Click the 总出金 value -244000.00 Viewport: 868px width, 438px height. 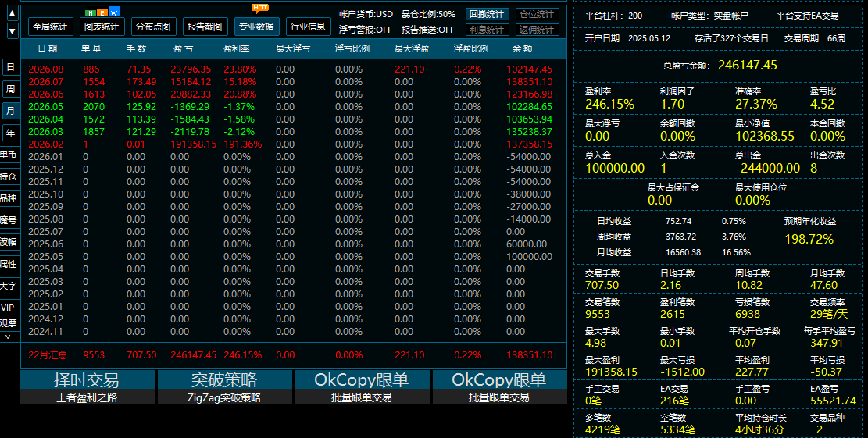768,168
